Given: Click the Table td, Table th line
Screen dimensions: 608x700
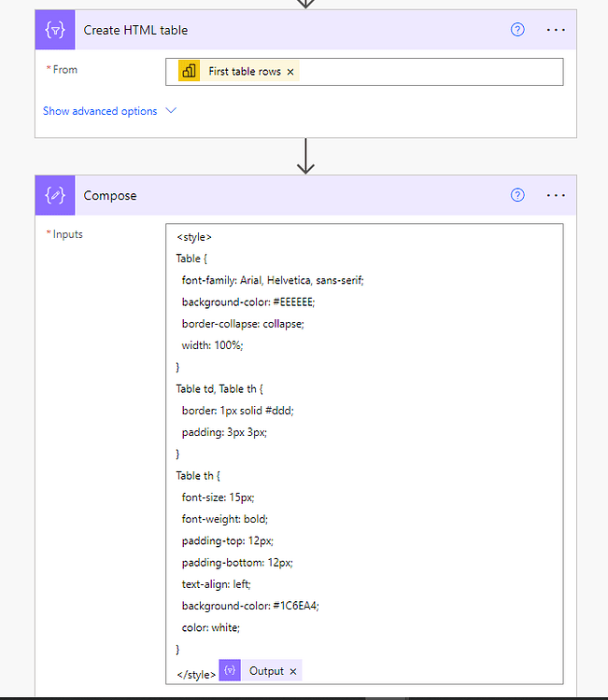Looking at the screenshot, I should (219, 389).
